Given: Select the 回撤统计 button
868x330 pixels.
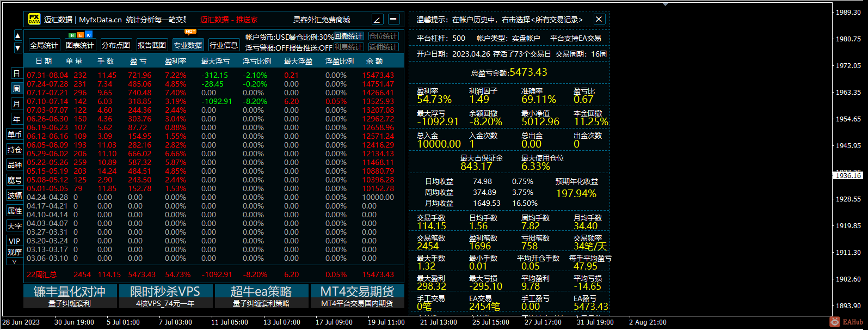Looking at the screenshot, I should pos(348,36).
